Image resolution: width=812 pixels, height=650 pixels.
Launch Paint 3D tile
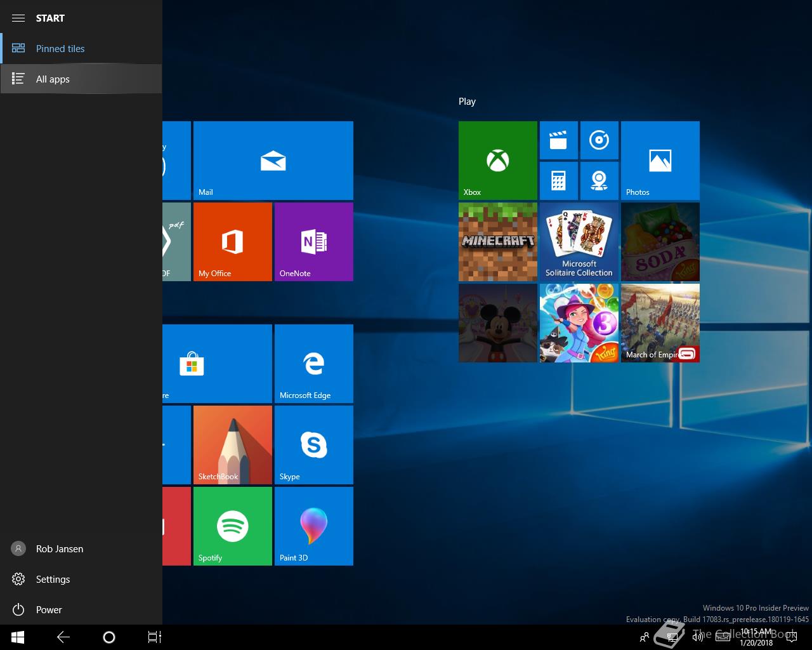[314, 526]
